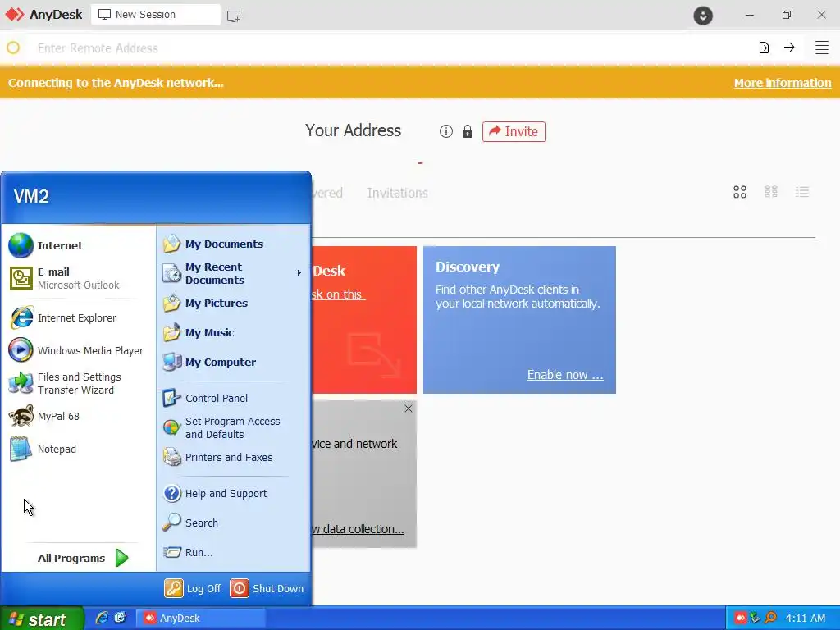Click Enable now link in Discovery card
840x630 pixels.
565,374
